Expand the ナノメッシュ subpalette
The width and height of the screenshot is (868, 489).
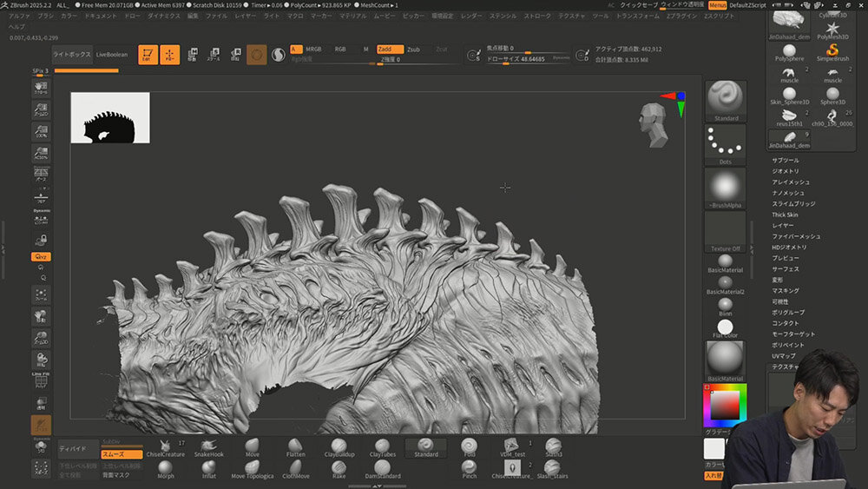[x=788, y=193]
